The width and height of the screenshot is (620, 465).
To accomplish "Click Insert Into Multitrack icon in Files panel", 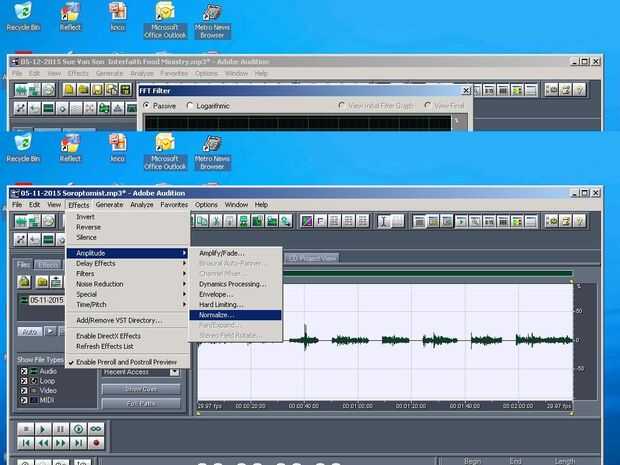I will pos(56,282).
